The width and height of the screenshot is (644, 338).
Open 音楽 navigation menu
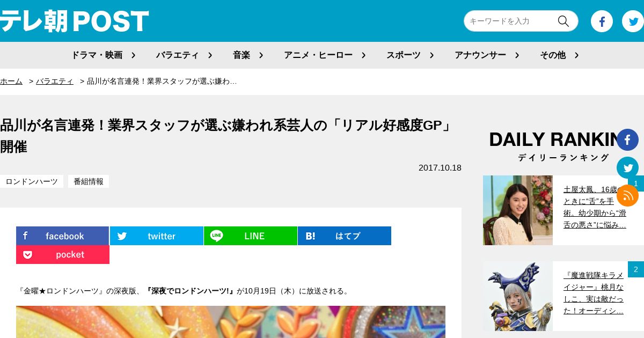241,55
